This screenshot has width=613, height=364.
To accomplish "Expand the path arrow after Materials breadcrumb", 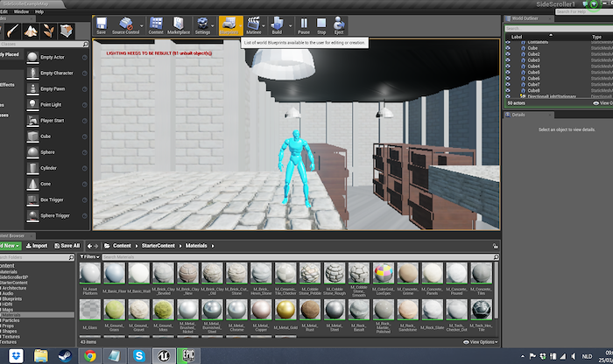I will pyautogui.click(x=213, y=246).
